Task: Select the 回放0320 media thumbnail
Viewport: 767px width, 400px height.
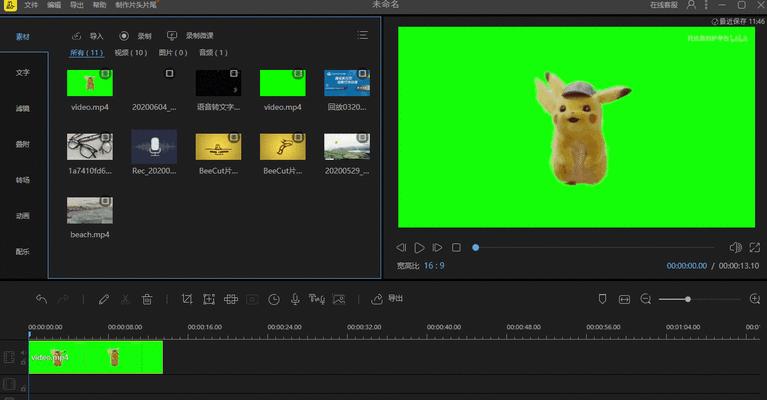Action: [347, 83]
